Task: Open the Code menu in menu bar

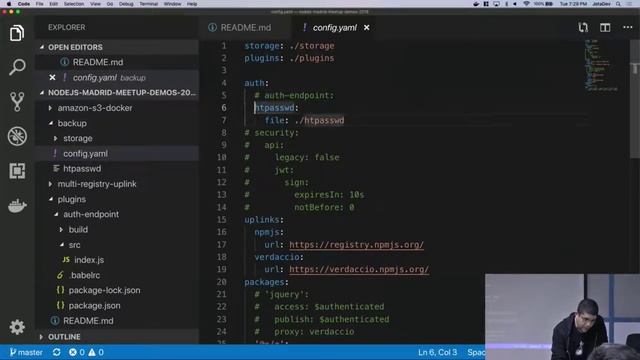Action: pos(24,4)
